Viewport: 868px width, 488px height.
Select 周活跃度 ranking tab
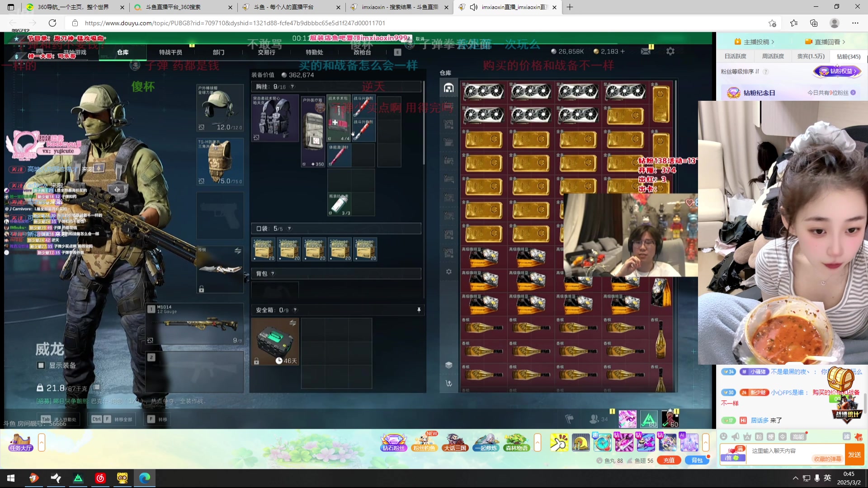pyautogui.click(x=773, y=56)
